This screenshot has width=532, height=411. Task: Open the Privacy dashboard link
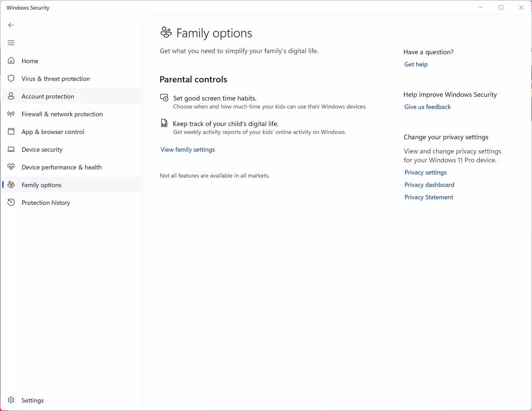point(429,185)
